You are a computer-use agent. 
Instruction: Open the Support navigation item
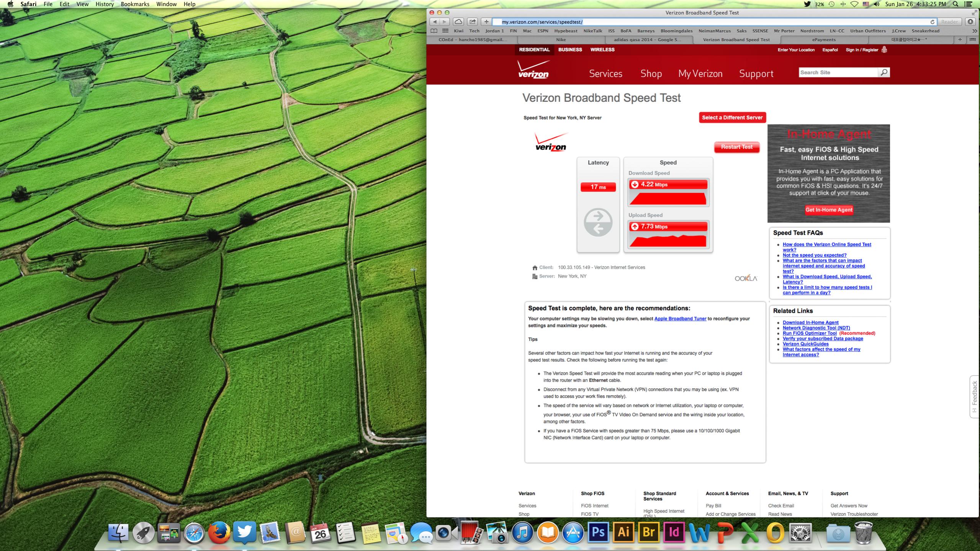click(756, 74)
